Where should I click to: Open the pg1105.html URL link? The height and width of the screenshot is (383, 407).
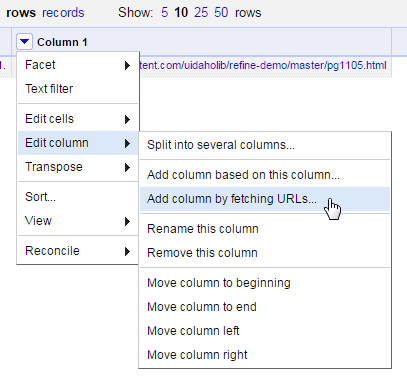263,65
